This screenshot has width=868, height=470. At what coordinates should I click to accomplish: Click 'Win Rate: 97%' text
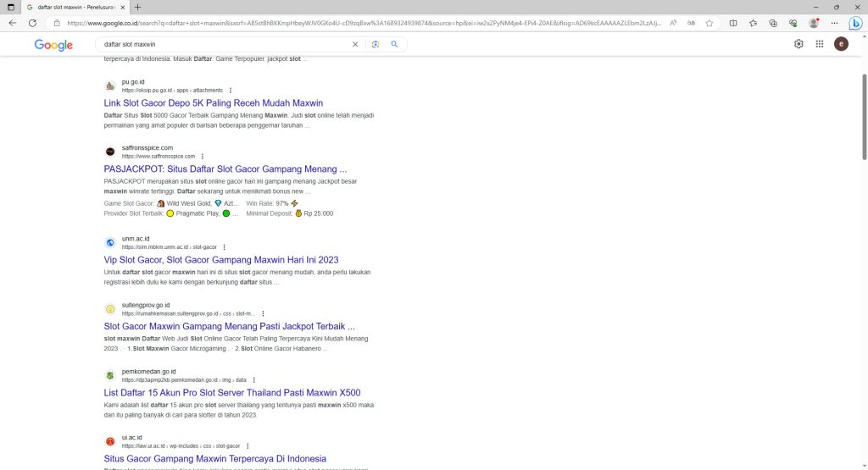(267, 203)
